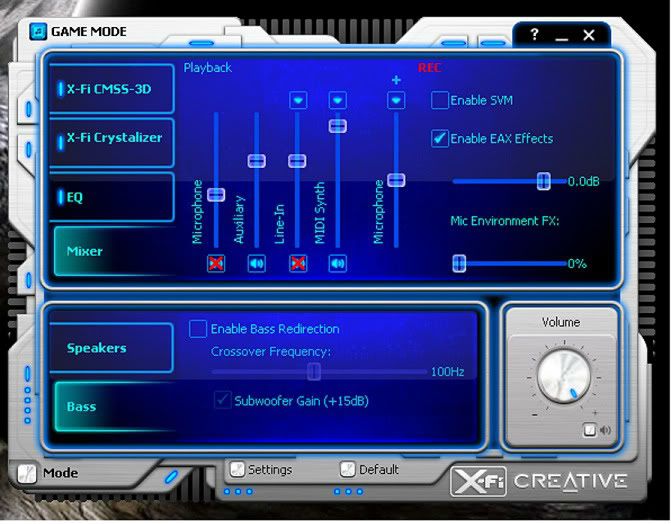Image resolution: width=671 pixels, height=524 pixels.
Task: Click the Microphone playback slider handle
Action: [x=216, y=194]
